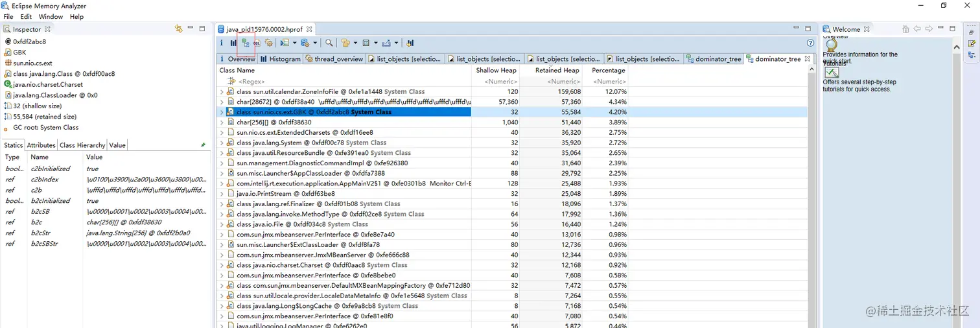Viewport: 980px width, 328px height.
Task: Expand the sun.util.calendar.ZoneInfoFile class row
Action: coord(222,92)
